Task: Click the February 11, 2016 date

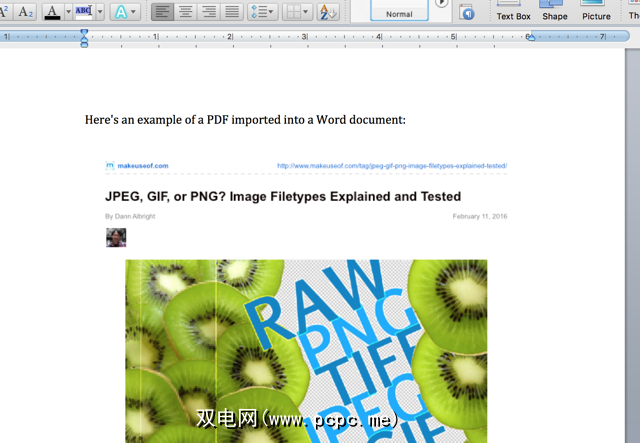Action: 480,216
